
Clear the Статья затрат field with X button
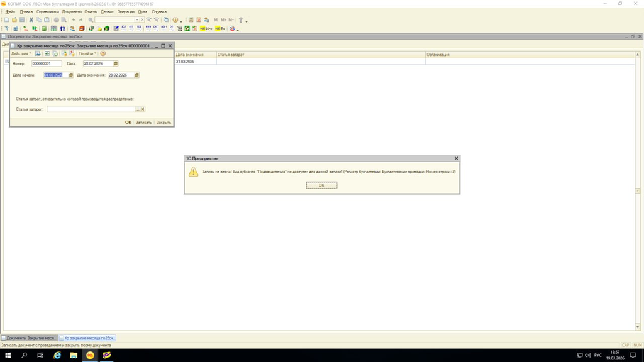click(x=143, y=109)
